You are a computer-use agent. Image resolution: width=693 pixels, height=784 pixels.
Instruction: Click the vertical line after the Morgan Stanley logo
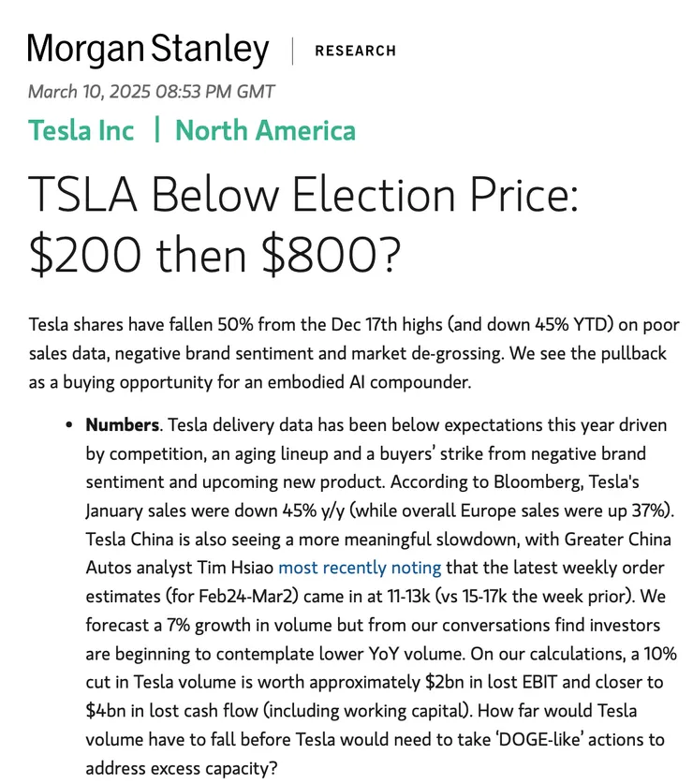coord(292,51)
